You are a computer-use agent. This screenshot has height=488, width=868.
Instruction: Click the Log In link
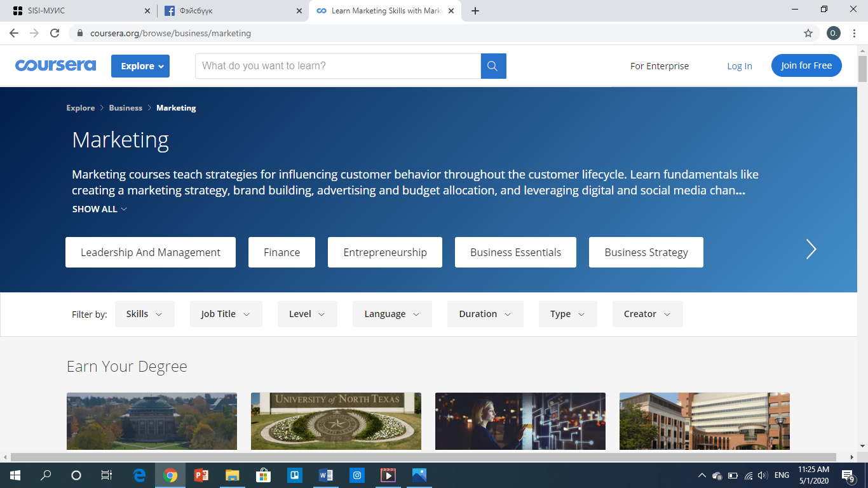tap(740, 66)
